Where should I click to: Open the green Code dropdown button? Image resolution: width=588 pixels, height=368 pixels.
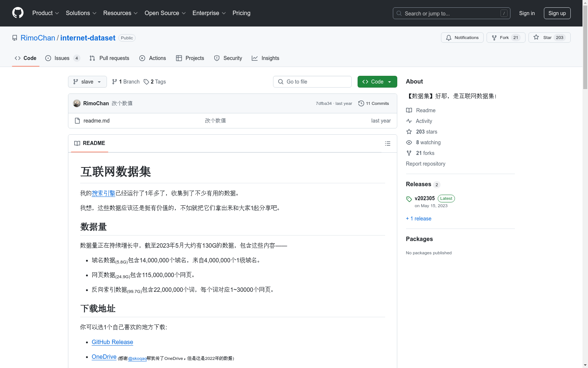point(377,82)
